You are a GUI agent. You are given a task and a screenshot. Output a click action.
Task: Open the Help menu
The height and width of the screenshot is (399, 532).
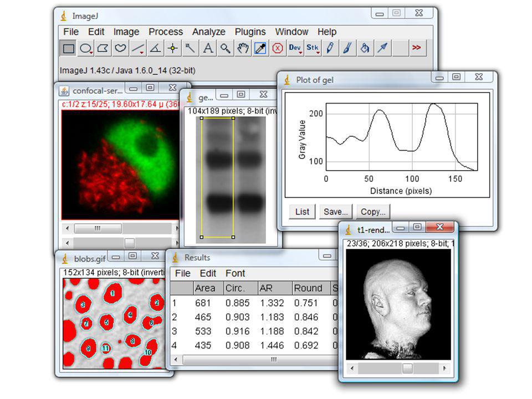click(x=327, y=32)
